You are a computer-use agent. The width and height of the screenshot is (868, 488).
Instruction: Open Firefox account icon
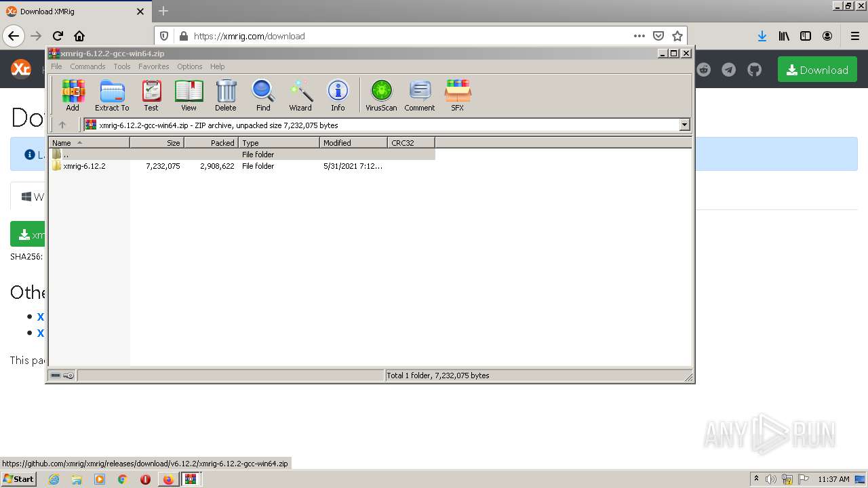pyautogui.click(x=827, y=36)
